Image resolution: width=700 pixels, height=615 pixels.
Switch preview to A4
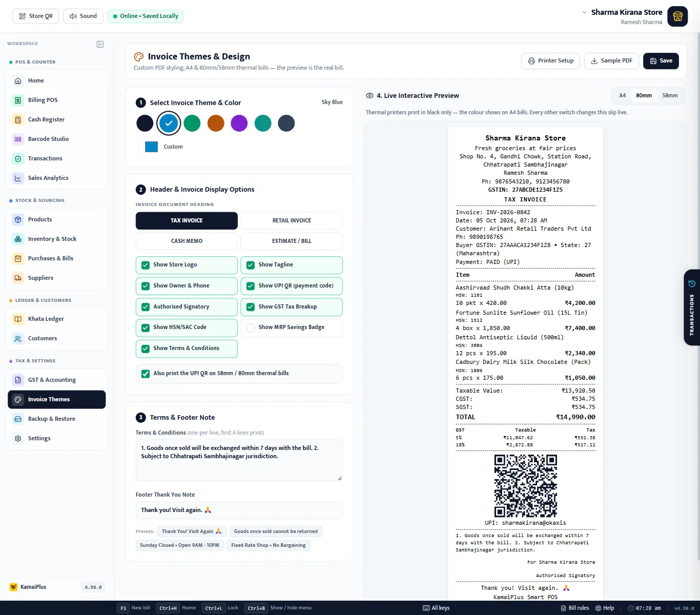pos(622,96)
